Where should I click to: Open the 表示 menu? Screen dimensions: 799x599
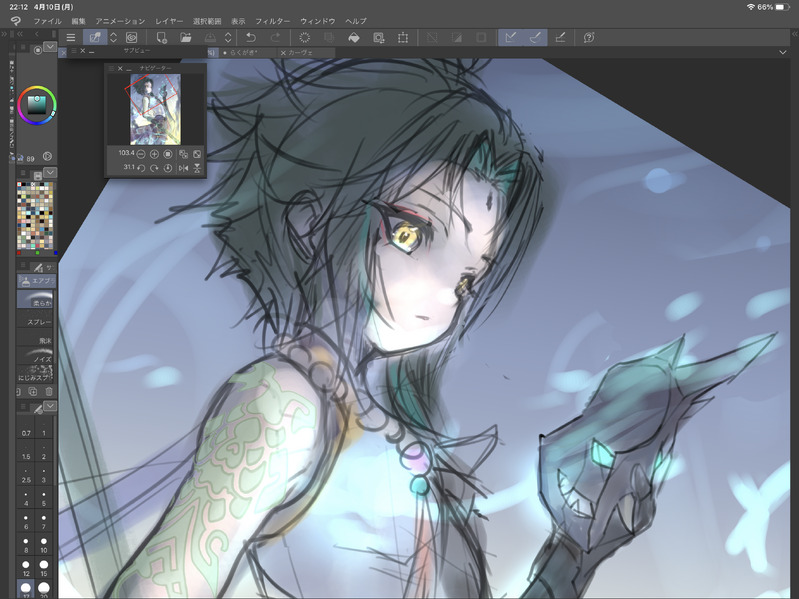[238, 21]
